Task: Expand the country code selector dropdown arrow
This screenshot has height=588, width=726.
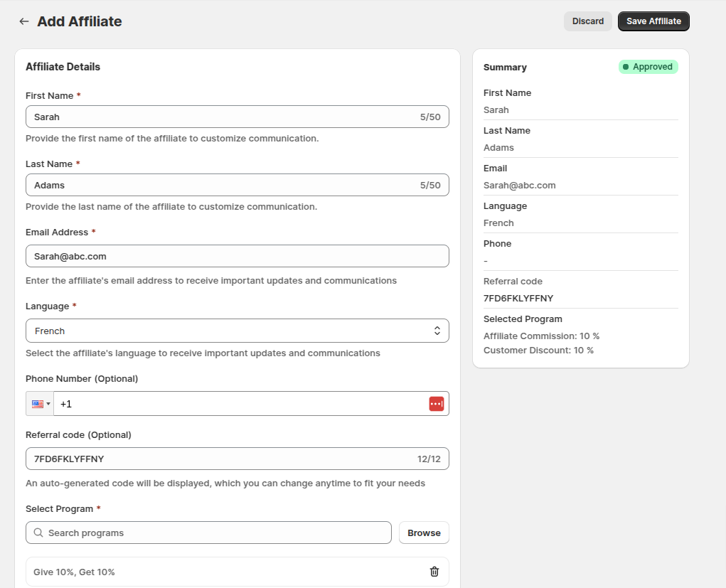Action: [47, 403]
